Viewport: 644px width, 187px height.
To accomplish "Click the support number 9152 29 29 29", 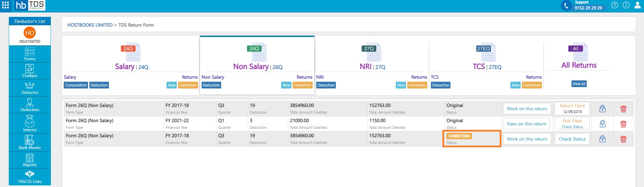I will [588, 8].
